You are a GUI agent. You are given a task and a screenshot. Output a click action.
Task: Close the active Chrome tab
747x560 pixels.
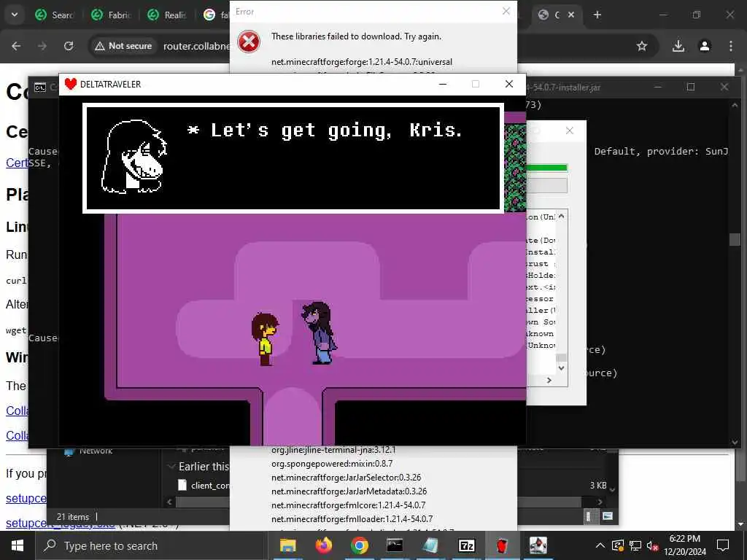[571, 15]
